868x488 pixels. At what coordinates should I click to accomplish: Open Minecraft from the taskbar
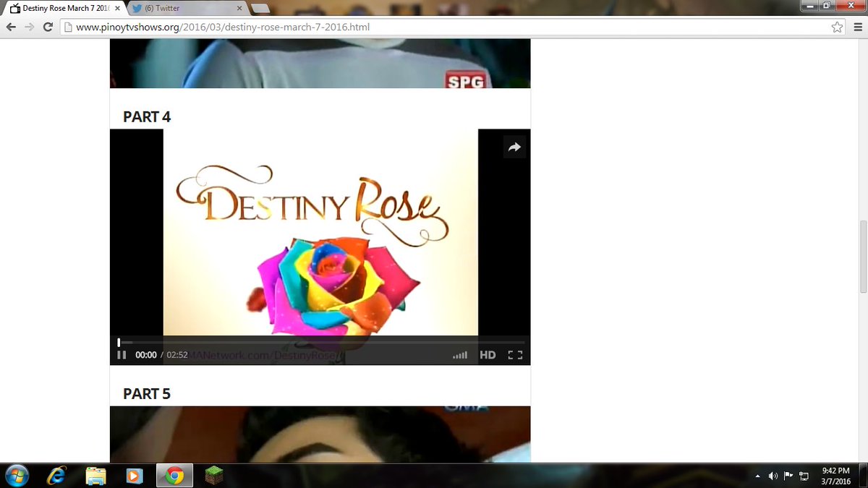213,476
